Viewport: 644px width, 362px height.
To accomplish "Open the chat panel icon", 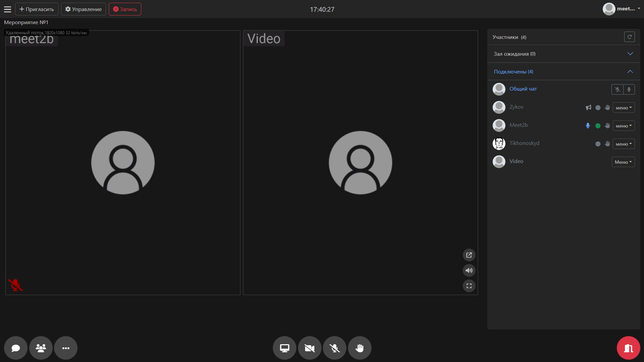I will point(16,348).
